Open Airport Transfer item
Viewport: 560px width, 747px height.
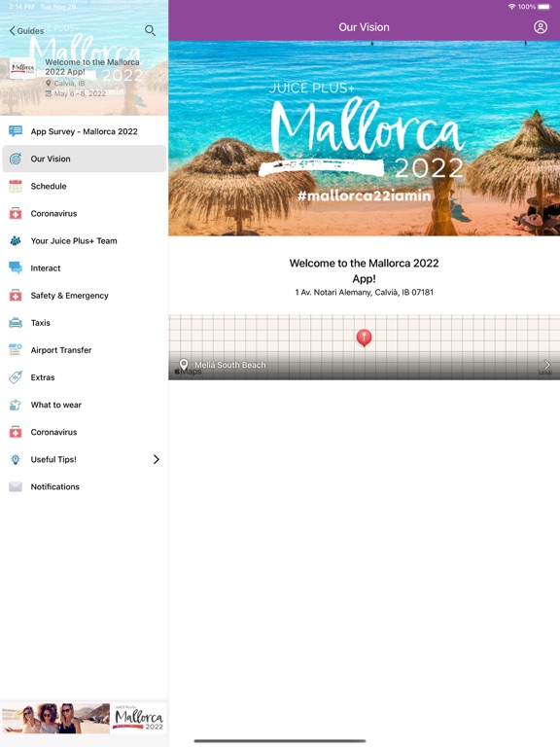pos(85,350)
